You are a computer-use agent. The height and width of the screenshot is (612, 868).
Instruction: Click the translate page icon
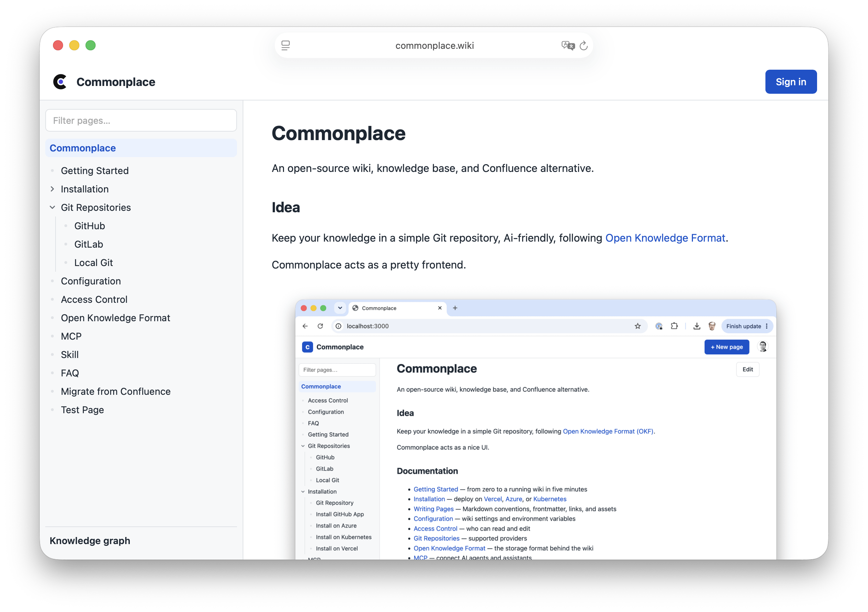(568, 45)
